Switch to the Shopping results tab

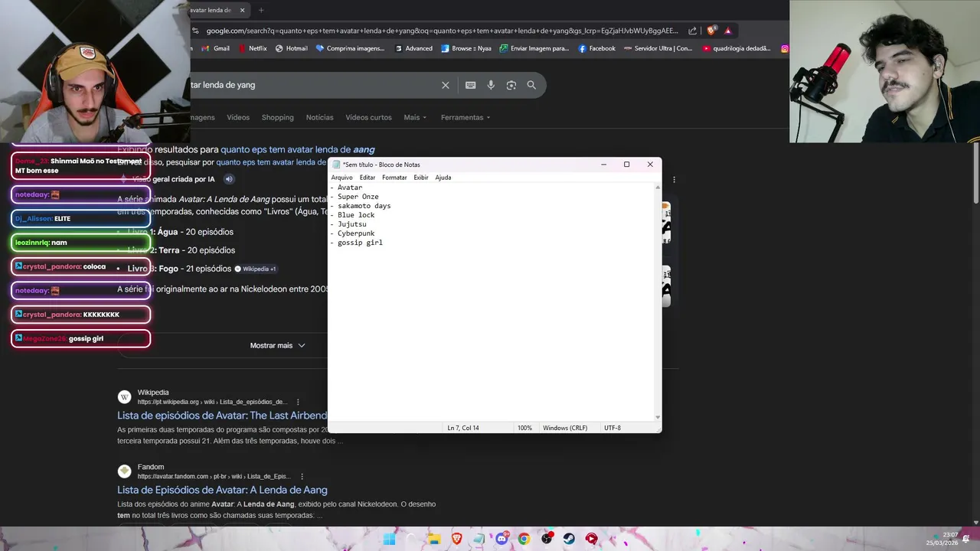click(x=277, y=117)
